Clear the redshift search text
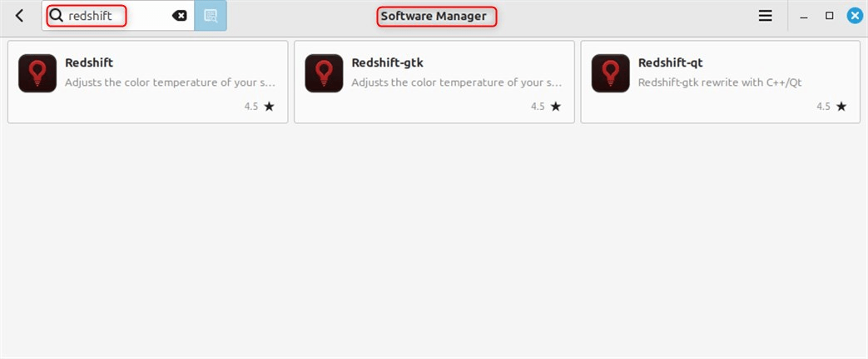Screen dimensions: 868x359 tap(180, 16)
